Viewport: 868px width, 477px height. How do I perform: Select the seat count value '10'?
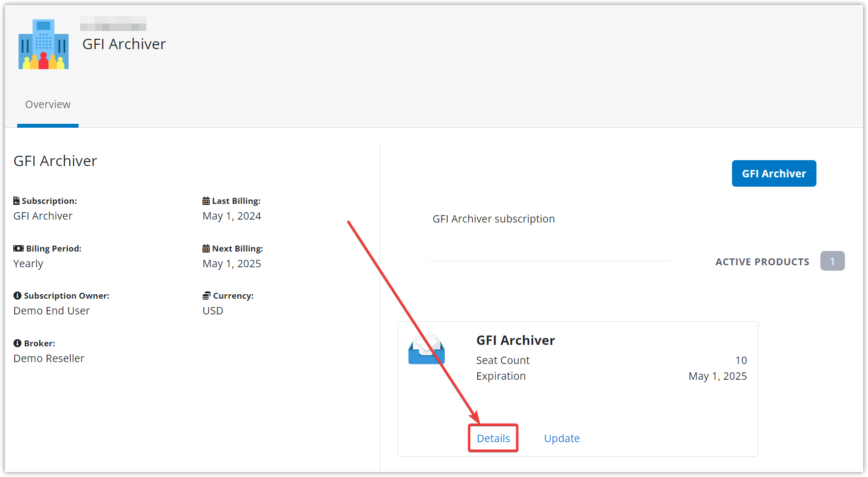pos(741,360)
